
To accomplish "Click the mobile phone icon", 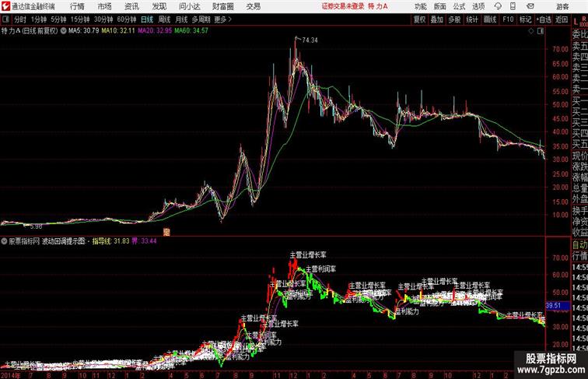I will 513,6.
